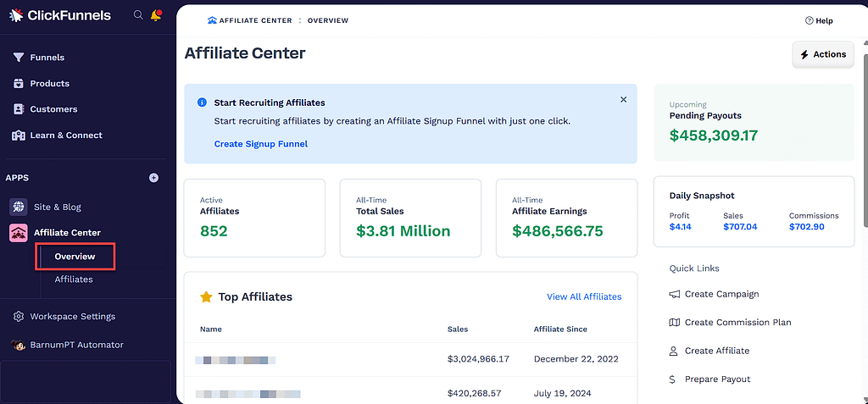Click the Affiliate Center breadcrumb icon
This screenshot has height=404, width=868.
(212, 20)
